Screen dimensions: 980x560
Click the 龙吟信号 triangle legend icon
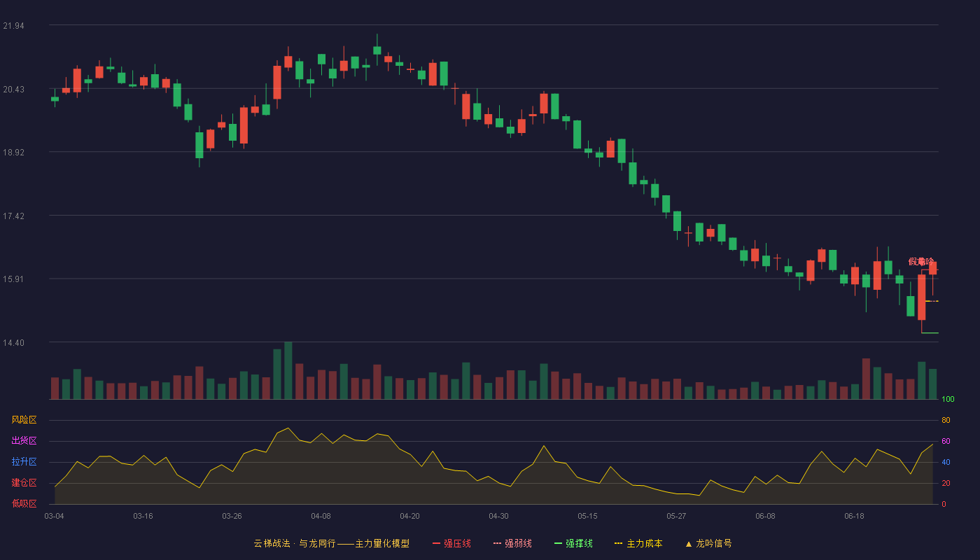point(689,544)
